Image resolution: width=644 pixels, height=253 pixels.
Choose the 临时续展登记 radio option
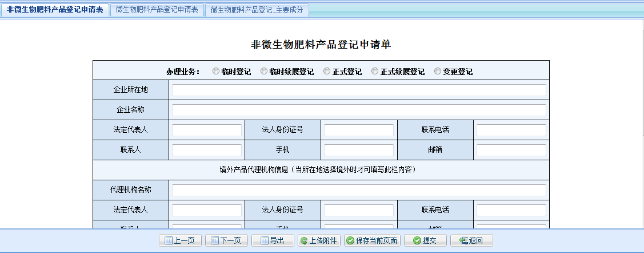click(264, 72)
